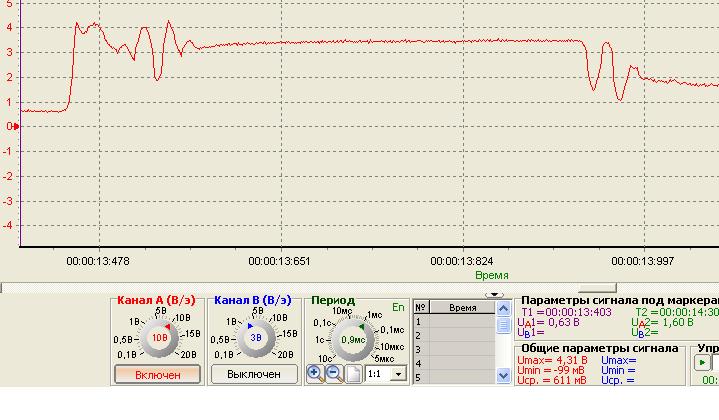The width and height of the screenshot is (719, 420).
Task: Select row 5 in the marker table
Action: (454, 377)
